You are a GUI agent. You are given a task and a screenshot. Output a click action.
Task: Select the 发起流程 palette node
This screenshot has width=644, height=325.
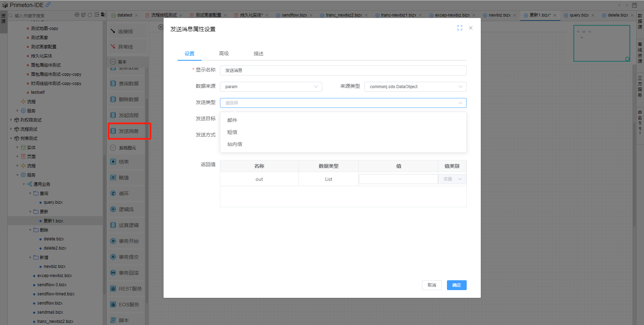pyautogui.click(x=128, y=115)
